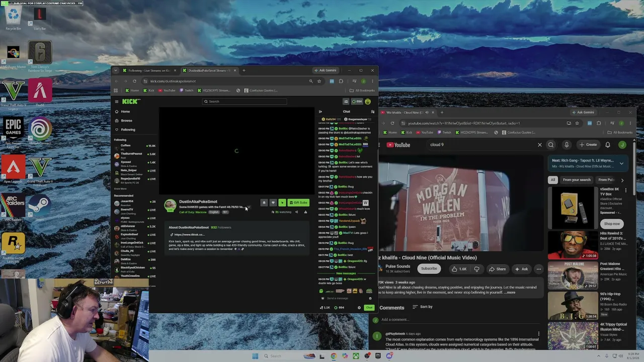Reload the Kick browser page

134,81
